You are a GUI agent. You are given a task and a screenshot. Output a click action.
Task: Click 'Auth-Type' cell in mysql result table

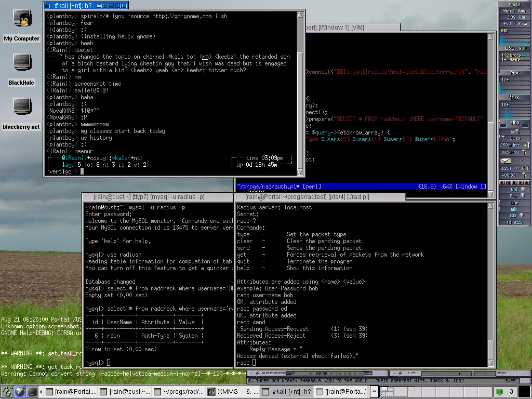tap(155, 336)
